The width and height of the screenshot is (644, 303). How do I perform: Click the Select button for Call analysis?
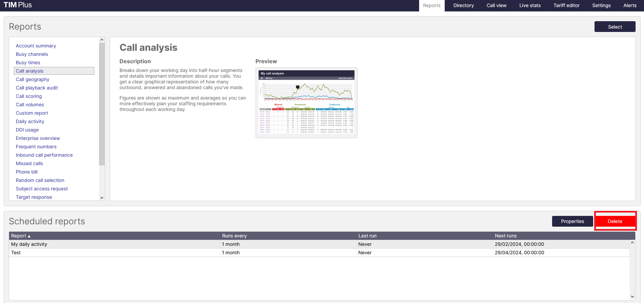[x=615, y=27]
